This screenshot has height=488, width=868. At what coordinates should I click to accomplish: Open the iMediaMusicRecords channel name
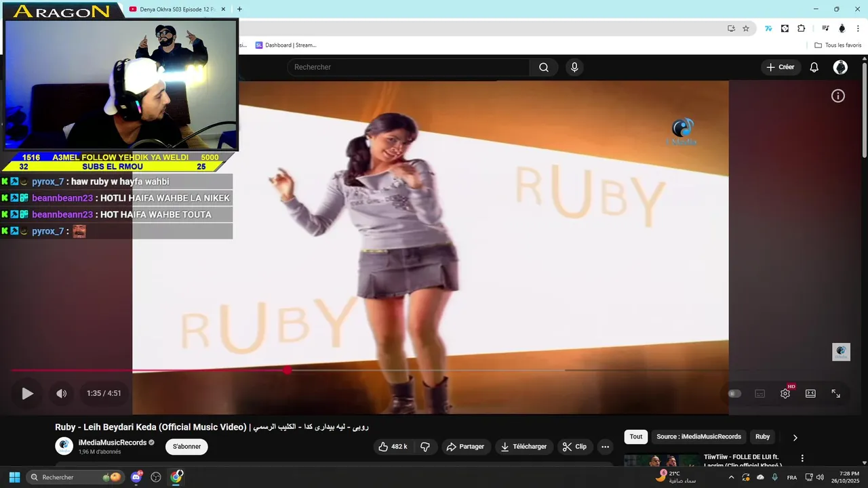pos(113,443)
